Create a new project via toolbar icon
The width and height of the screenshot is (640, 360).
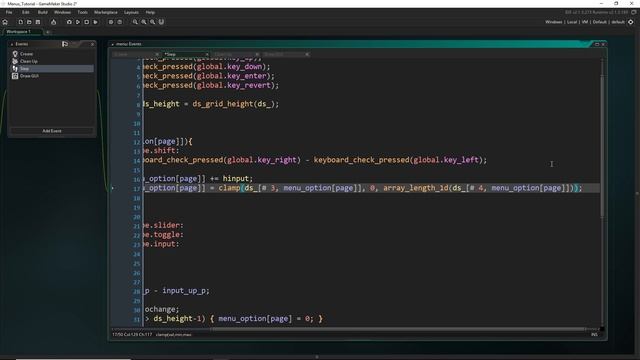[x=20, y=22]
